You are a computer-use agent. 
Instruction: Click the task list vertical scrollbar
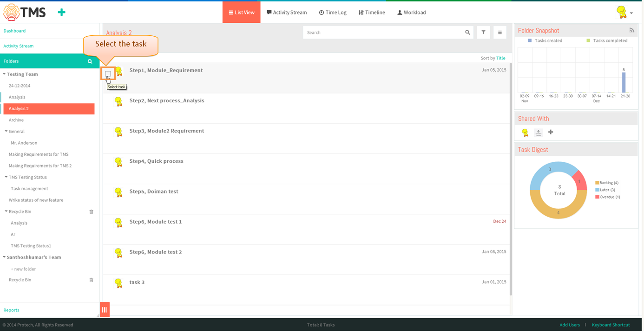[511, 179]
